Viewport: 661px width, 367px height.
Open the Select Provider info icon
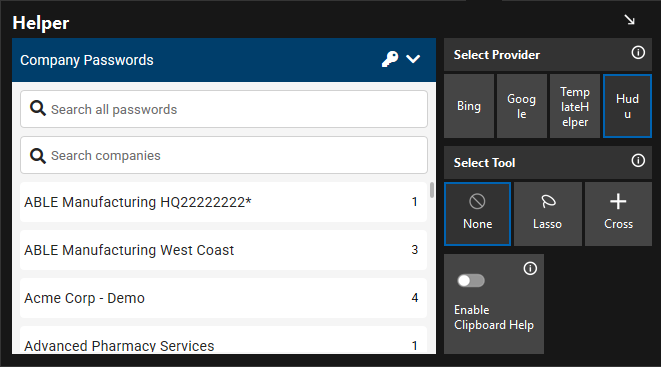[638, 53]
